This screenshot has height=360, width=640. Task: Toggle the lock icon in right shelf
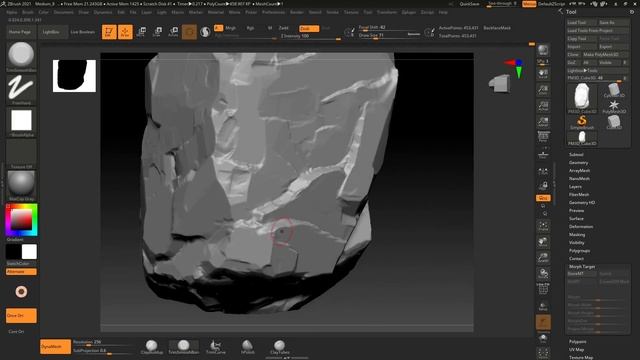click(543, 186)
